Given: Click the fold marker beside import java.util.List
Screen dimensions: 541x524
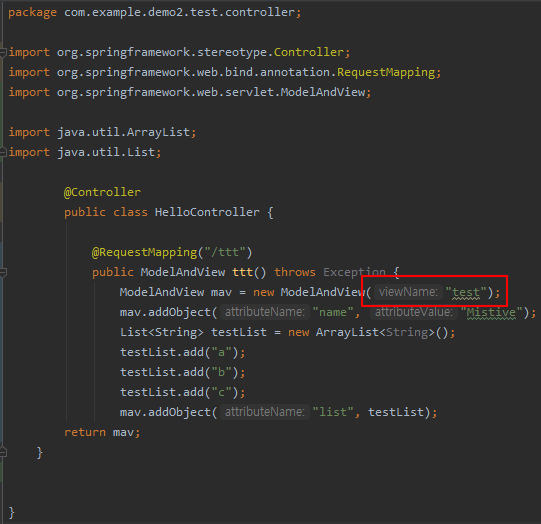Looking at the screenshot, I should [x=3, y=152].
